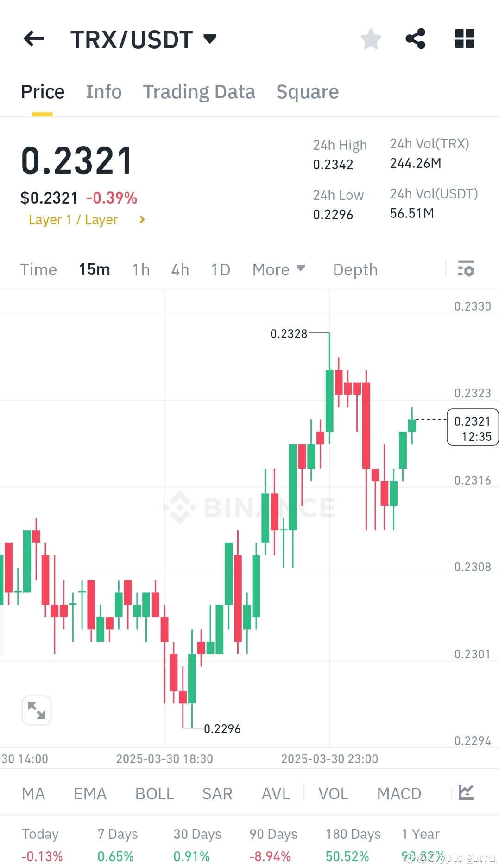Switch to the Trading Data tab

199,91
